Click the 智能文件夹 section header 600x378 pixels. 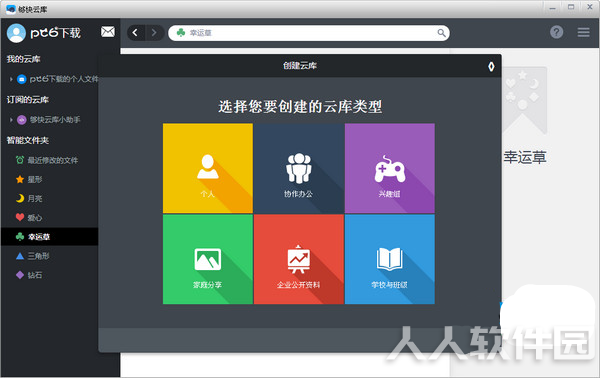coord(28,140)
